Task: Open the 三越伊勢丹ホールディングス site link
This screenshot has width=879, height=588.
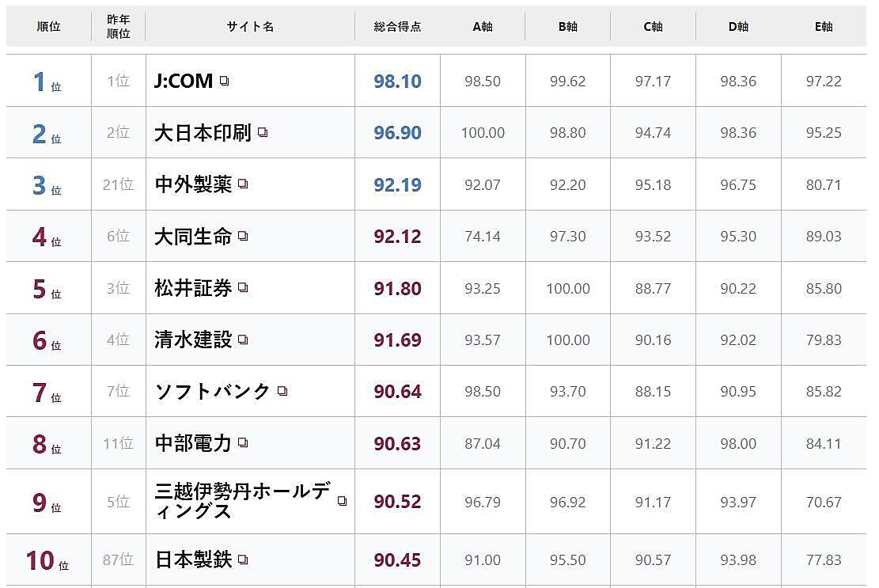Action: pos(242,501)
